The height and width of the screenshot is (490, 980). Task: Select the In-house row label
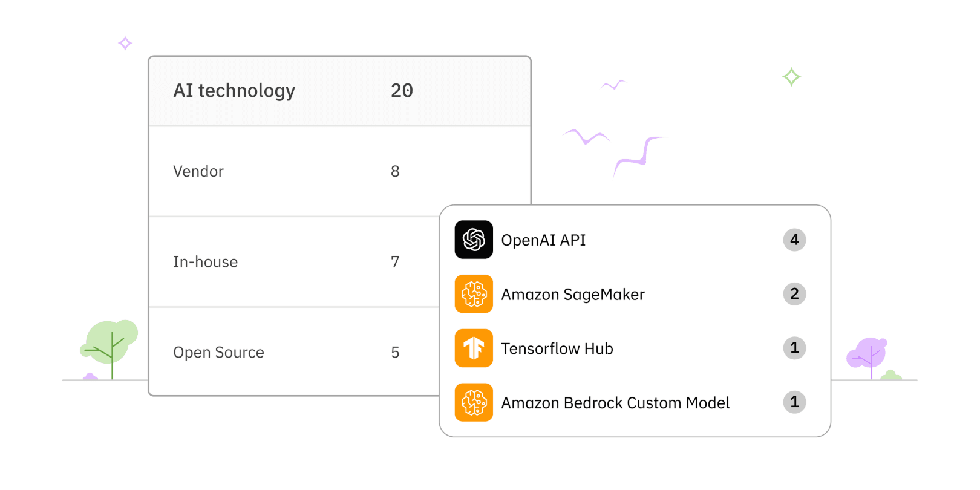205,262
